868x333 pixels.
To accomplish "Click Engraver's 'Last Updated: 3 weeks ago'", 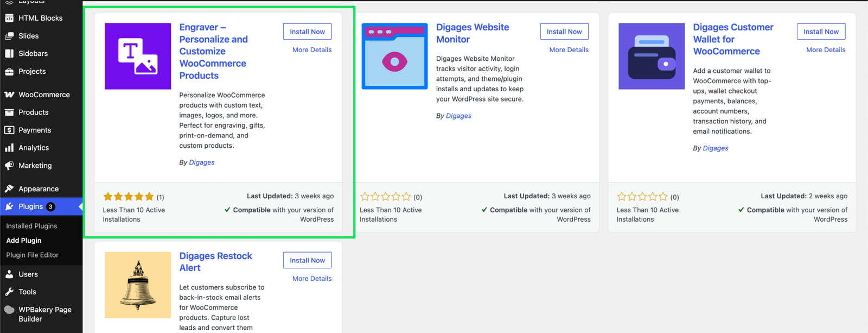I will click(290, 196).
